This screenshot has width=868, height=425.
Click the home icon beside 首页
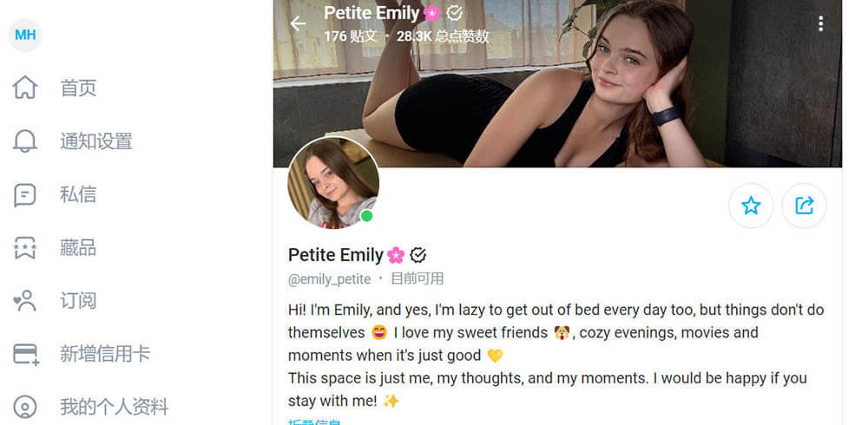tap(26, 88)
